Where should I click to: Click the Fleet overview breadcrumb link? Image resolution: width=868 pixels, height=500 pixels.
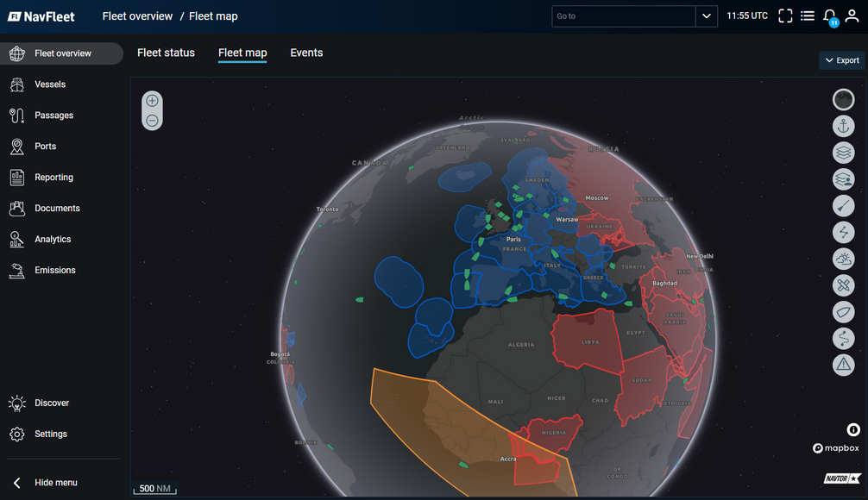(x=137, y=16)
